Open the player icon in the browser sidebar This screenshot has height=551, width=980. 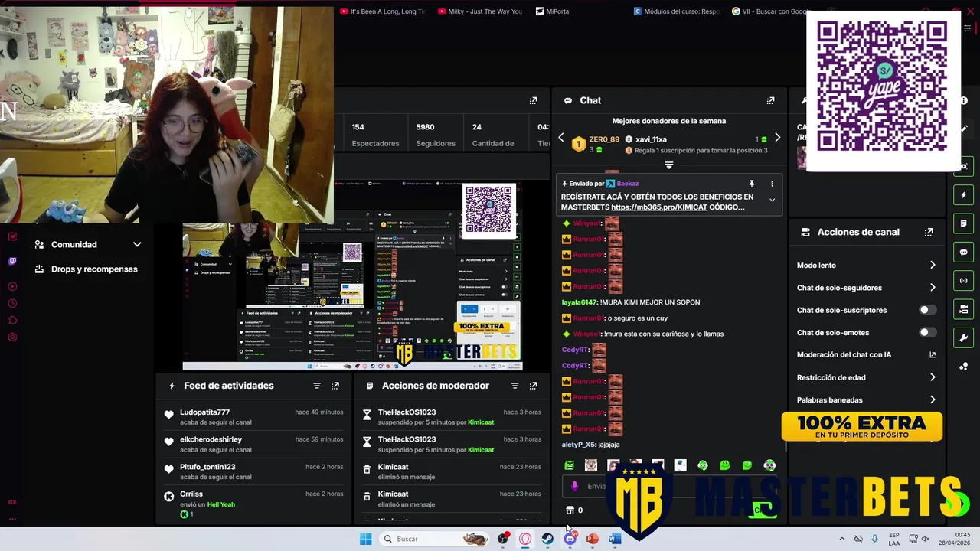pyautogui.click(x=12, y=286)
